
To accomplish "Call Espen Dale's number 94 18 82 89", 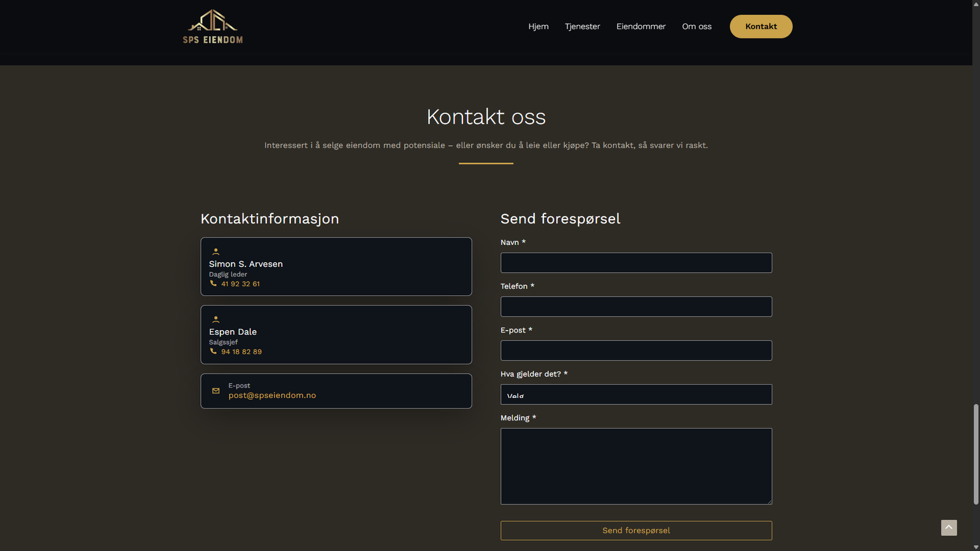I will (241, 352).
